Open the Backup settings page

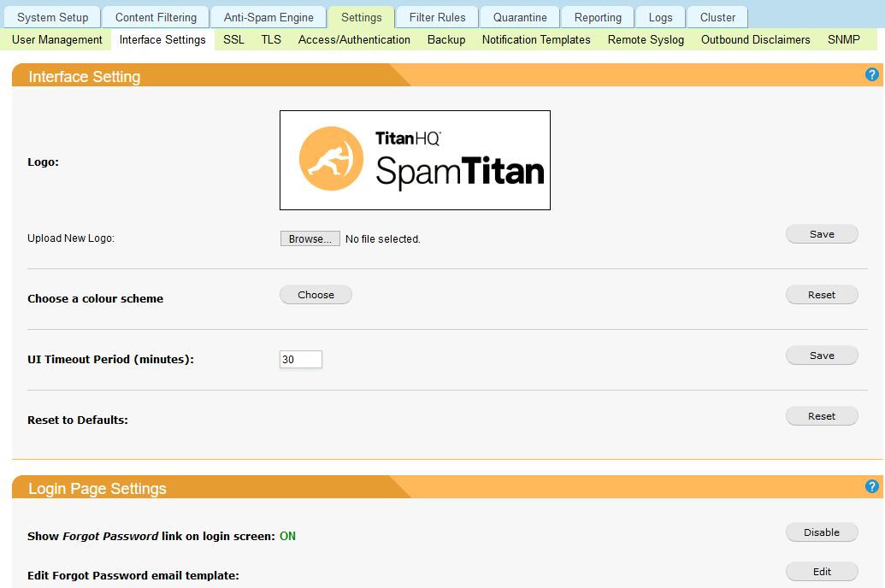pos(446,39)
